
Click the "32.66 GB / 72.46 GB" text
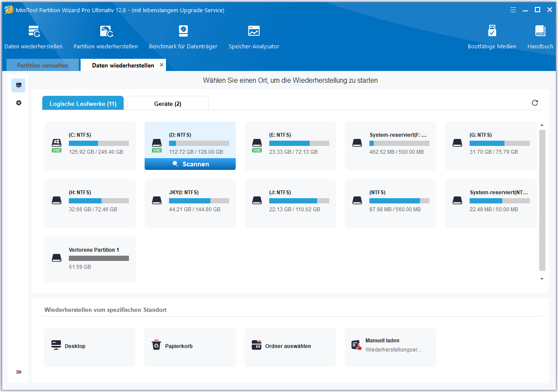[x=93, y=210]
